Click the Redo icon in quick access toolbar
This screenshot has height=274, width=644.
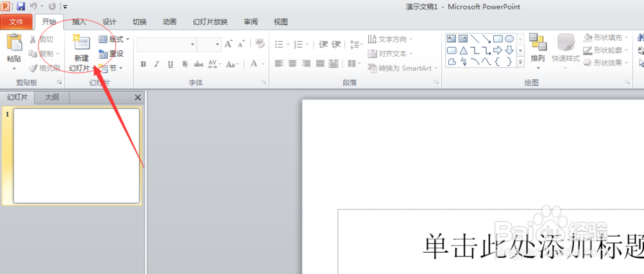(x=52, y=6)
